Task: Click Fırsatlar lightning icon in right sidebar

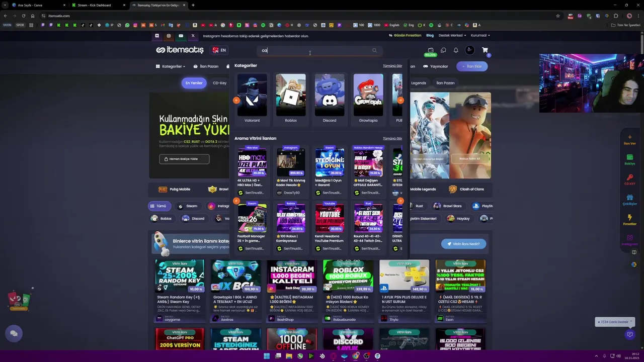Action: tap(629, 218)
